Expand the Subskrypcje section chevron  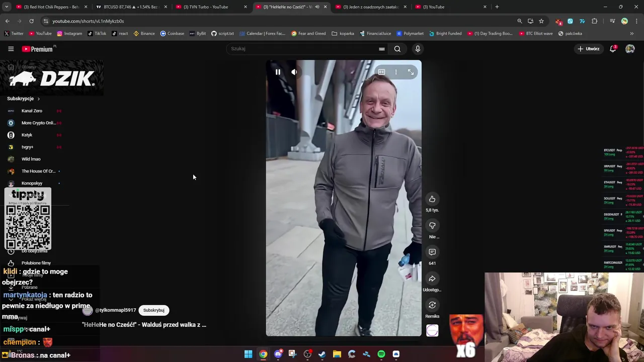click(x=38, y=99)
